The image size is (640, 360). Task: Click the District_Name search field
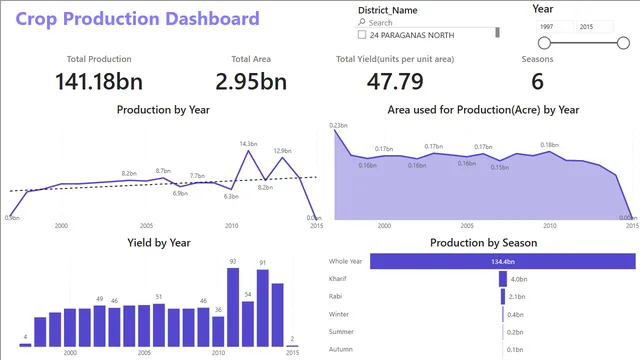pos(427,23)
